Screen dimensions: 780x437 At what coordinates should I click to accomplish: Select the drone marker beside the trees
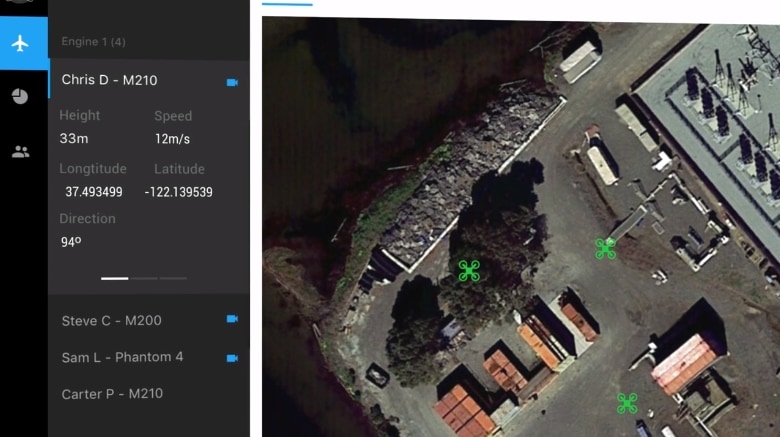click(x=469, y=270)
